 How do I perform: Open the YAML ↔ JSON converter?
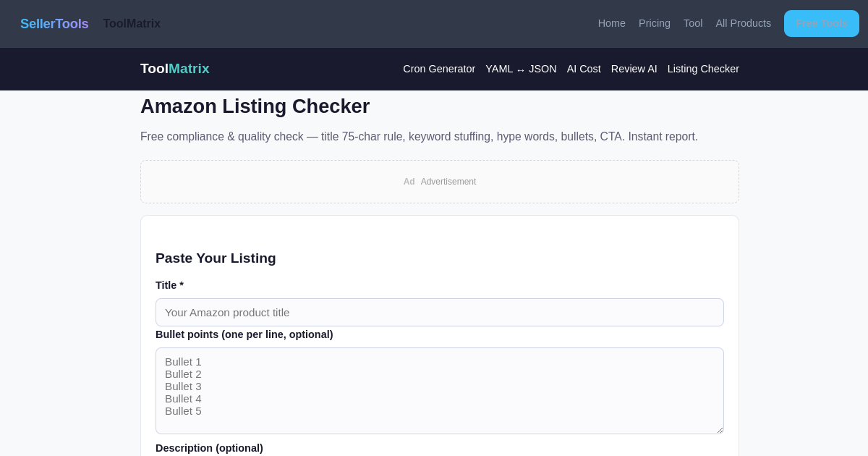521,69
